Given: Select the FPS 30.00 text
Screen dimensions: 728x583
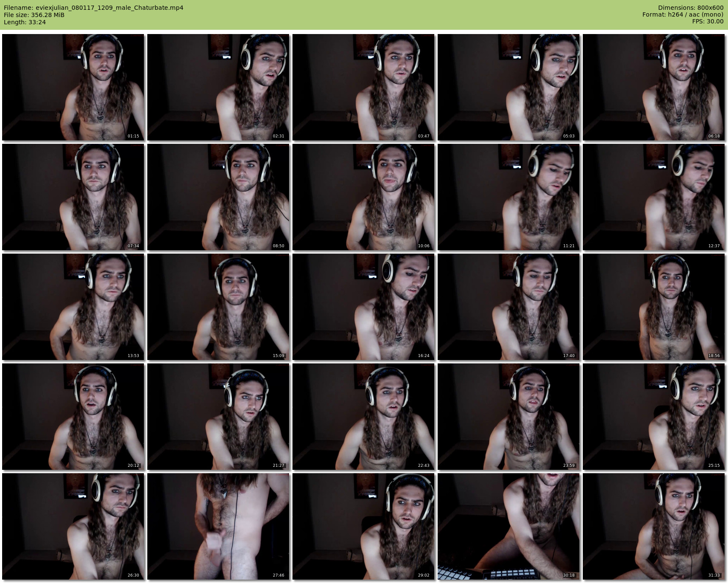Looking at the screenshot, I should 708,21.
